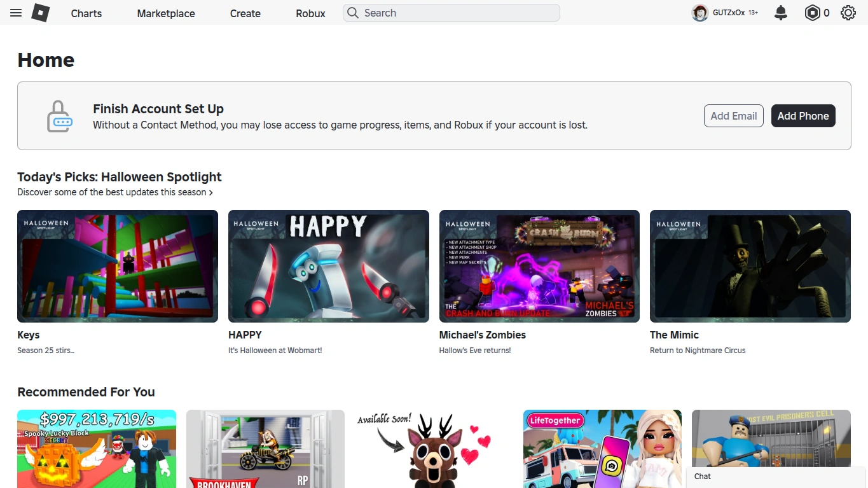The width and height of the screenshot is (868, 488).
Task: Open the Create tab
Action: click(245, 13)
